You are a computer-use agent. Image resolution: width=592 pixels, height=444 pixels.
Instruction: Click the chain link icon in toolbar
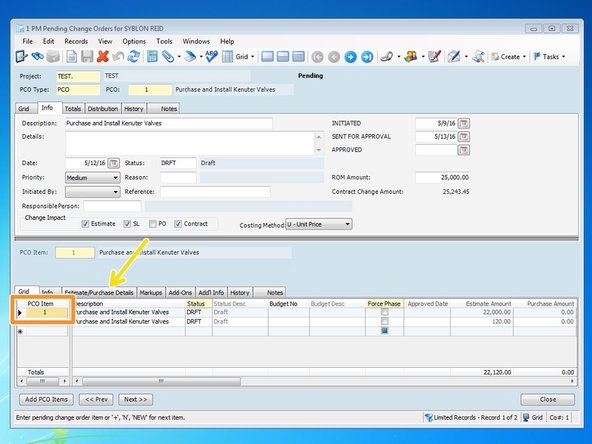tap(386, 57)
